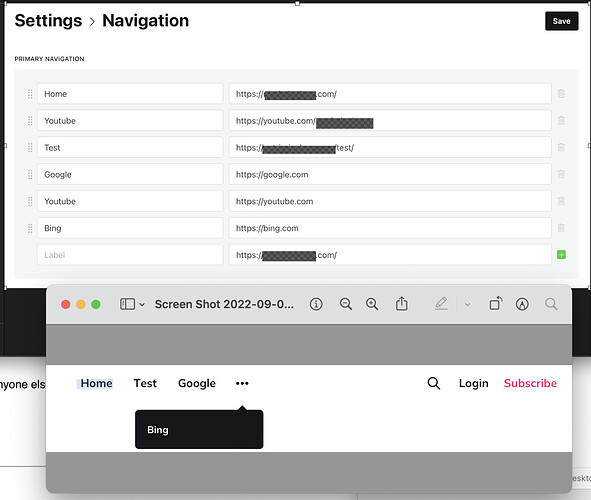The image size is (591, 500).
Task: Grab the Home row drag handle
Action: pos(30,94)
